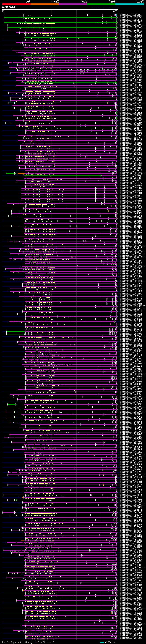Click the white query sequence bar
The image size is (146, 644).
(60, 10)
